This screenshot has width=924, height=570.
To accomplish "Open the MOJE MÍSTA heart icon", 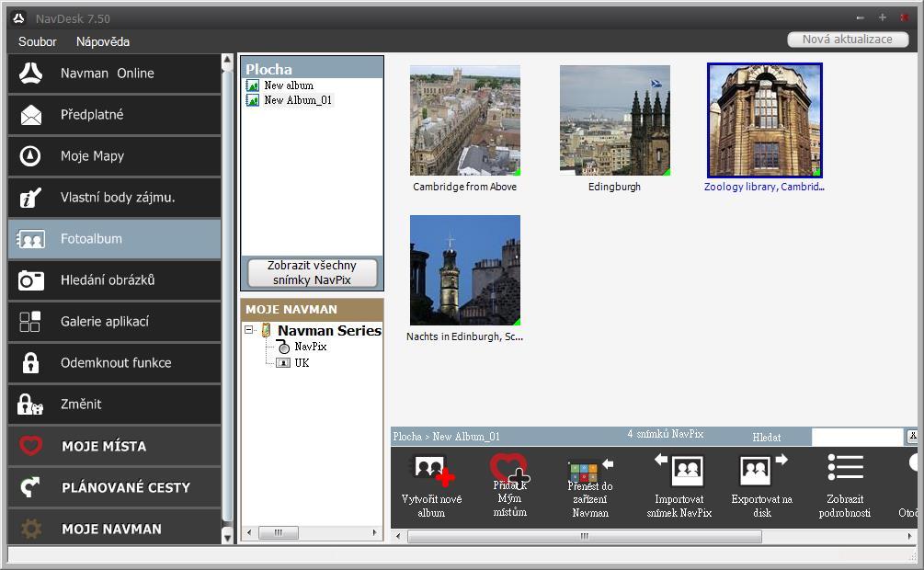I will coord(30,446).
